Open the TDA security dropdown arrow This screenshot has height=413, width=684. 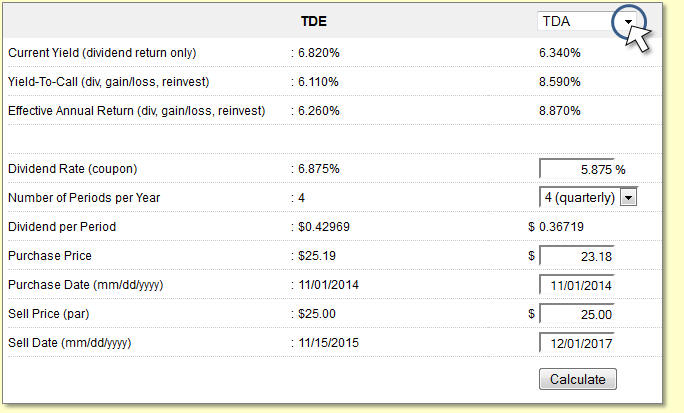pyautogui.click(x=628, y=21)
